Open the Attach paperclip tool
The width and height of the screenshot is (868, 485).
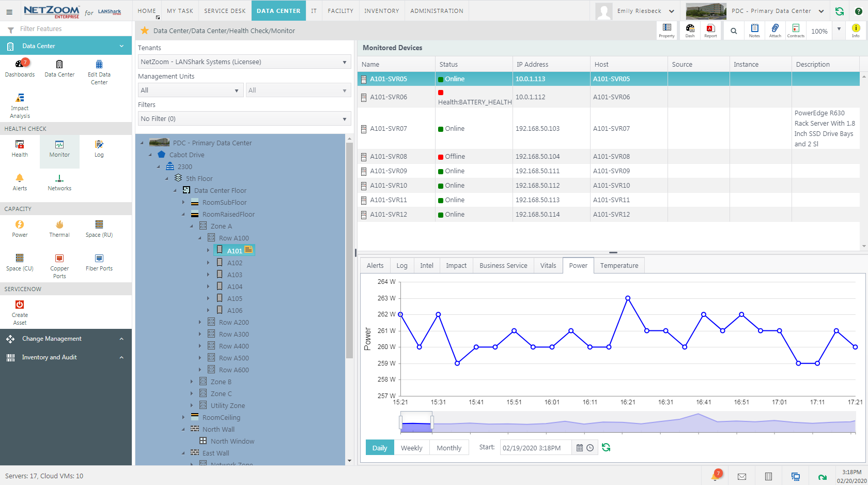[775, 31]
